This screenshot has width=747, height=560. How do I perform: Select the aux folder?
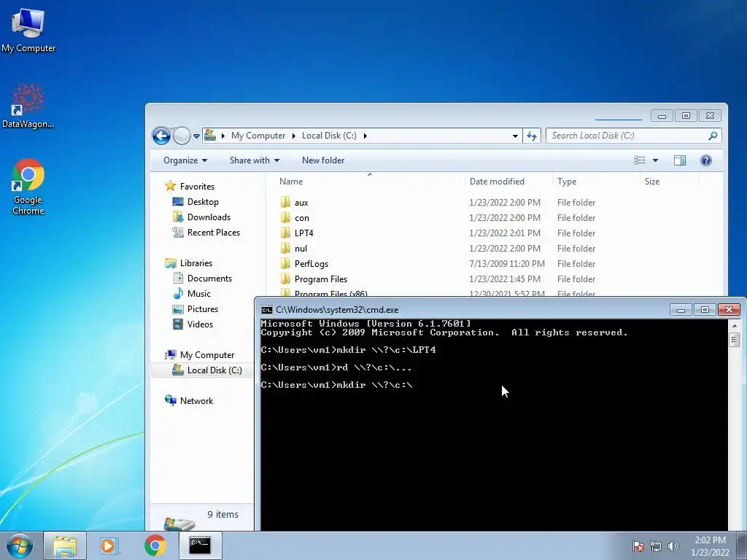[301, 203]
